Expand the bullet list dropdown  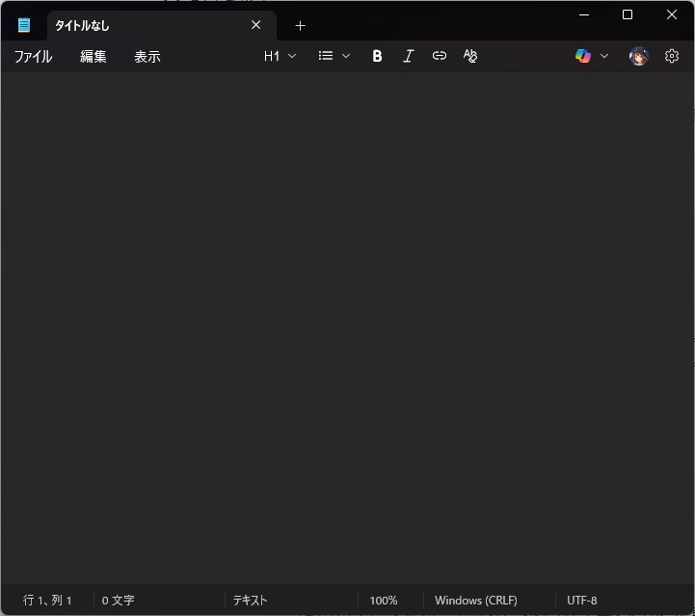(334, 56)
